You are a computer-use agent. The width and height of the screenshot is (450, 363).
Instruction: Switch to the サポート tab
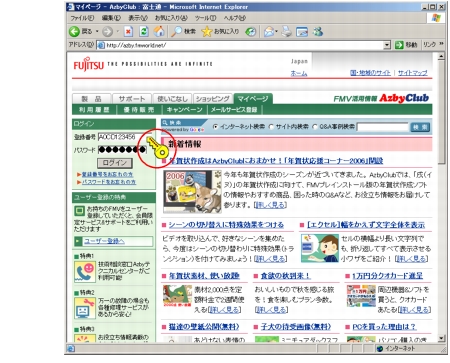click(x=132, y=99)
